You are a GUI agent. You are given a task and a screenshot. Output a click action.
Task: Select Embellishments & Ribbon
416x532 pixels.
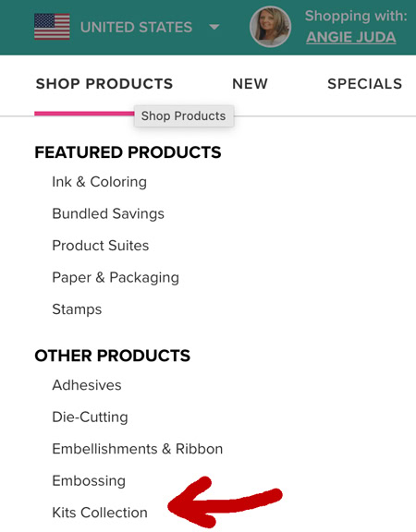(138, 449)
